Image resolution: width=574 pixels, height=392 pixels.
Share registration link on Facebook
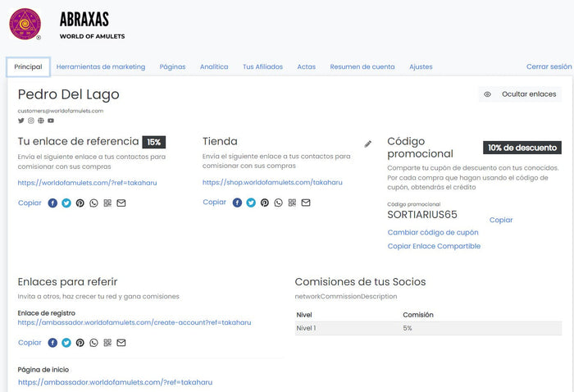52,343
